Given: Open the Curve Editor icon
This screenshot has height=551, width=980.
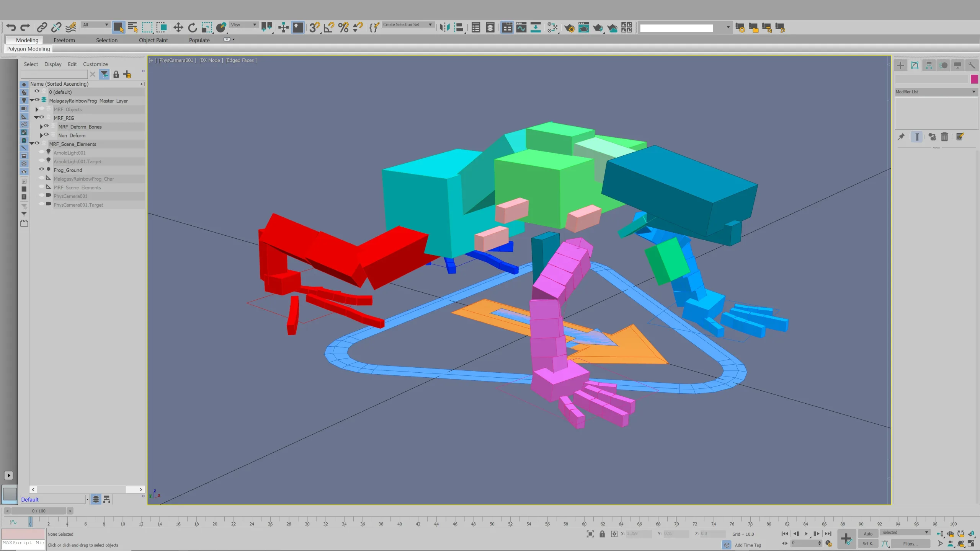Looking at the screenshot, I should pos(521,28).
